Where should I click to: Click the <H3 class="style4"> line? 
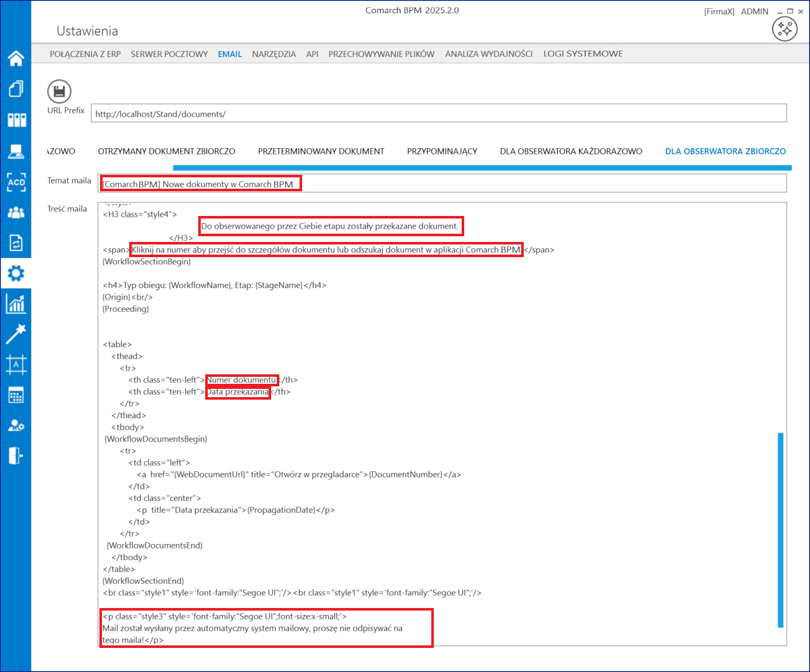[x=140, y=215]
